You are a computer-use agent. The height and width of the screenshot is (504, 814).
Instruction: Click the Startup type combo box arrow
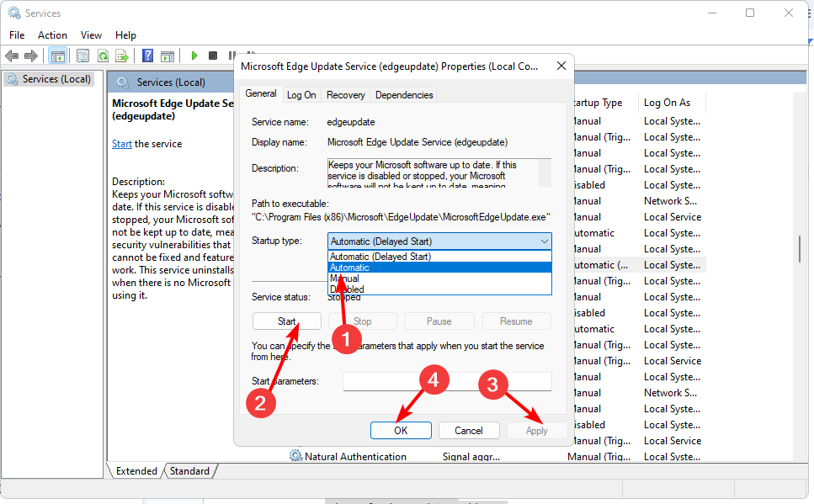pyautogui.click(x=544, y=241)
